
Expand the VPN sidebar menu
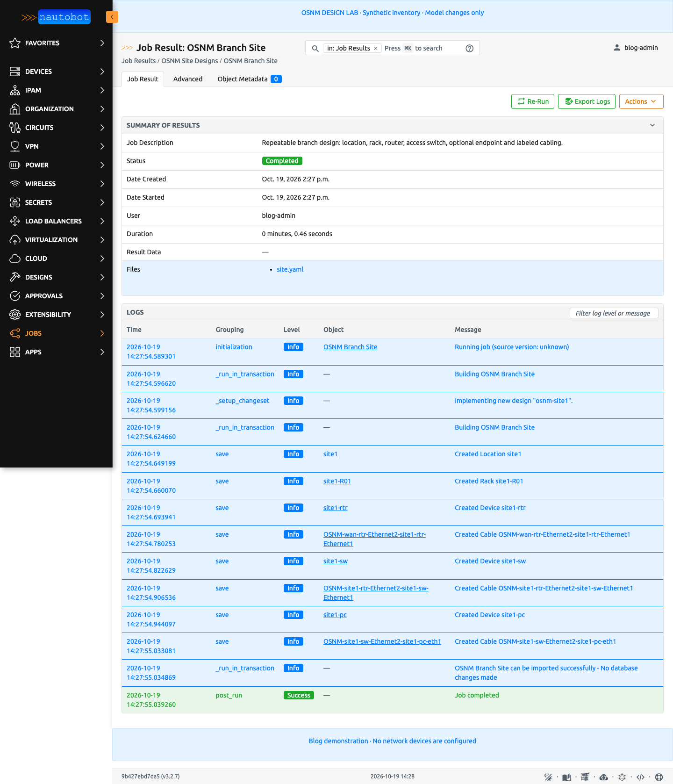tap(56, 146)
